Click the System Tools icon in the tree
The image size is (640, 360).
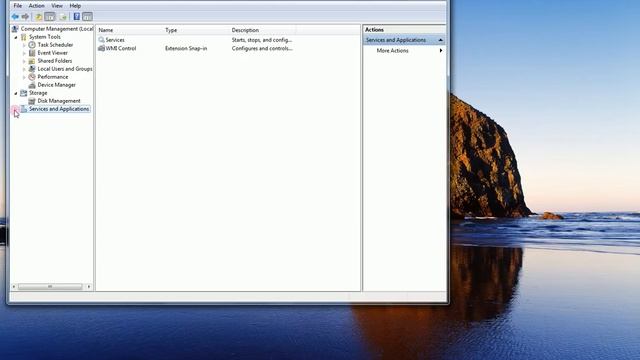pyautogui.click(x=24, y=37)
